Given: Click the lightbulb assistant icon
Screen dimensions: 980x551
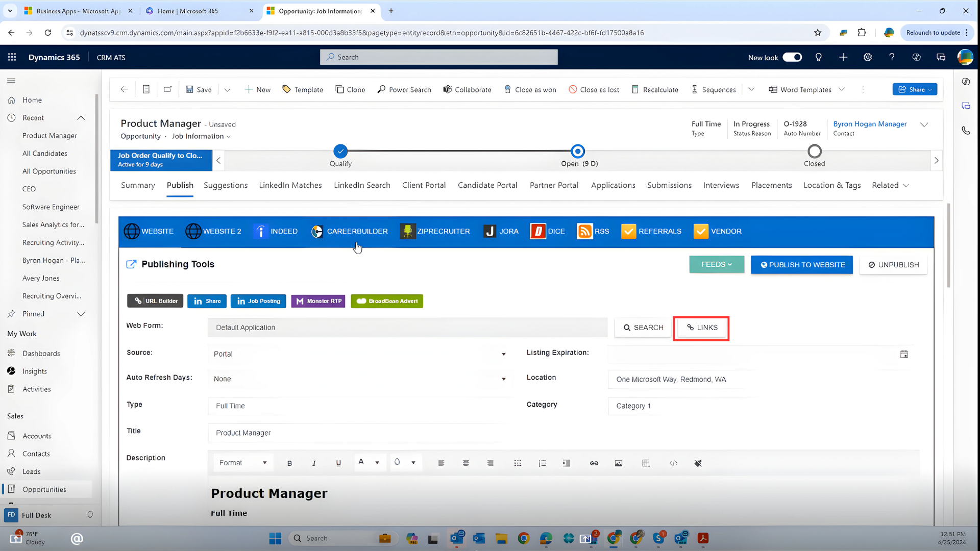Looking at the screenshot, I should coord(819,57).
